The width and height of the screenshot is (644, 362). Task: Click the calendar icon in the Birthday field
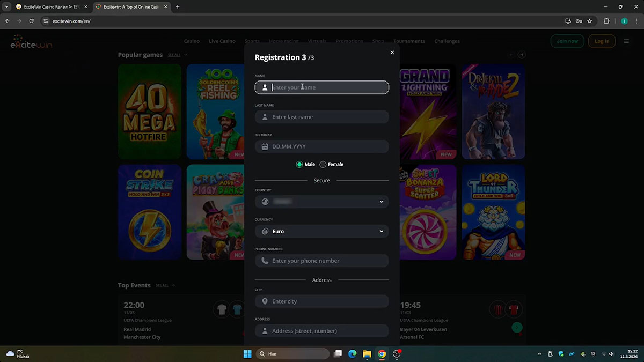click(x=265, y=146)
